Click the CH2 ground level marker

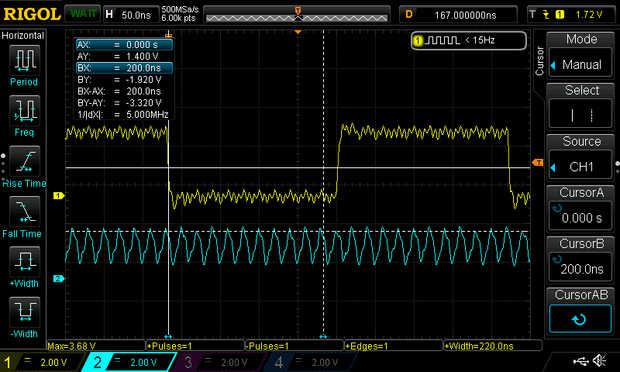(x=59, y=279)
